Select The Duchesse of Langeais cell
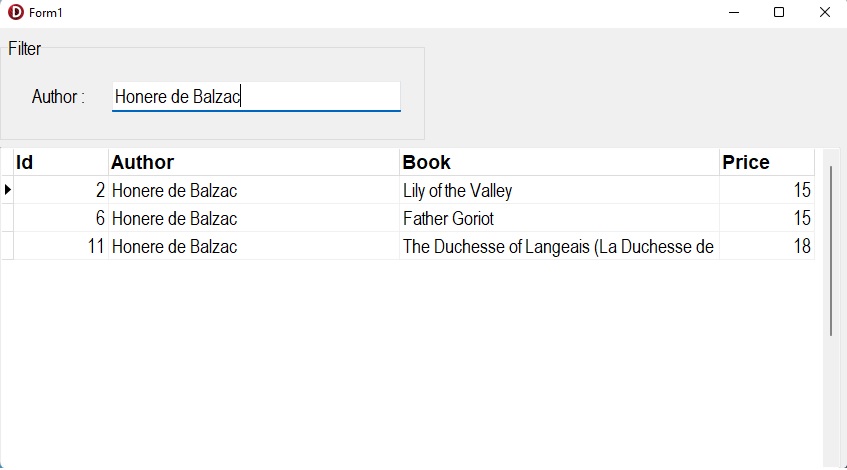The height and width of the screenshot is (470, 847). pos(558,247)
